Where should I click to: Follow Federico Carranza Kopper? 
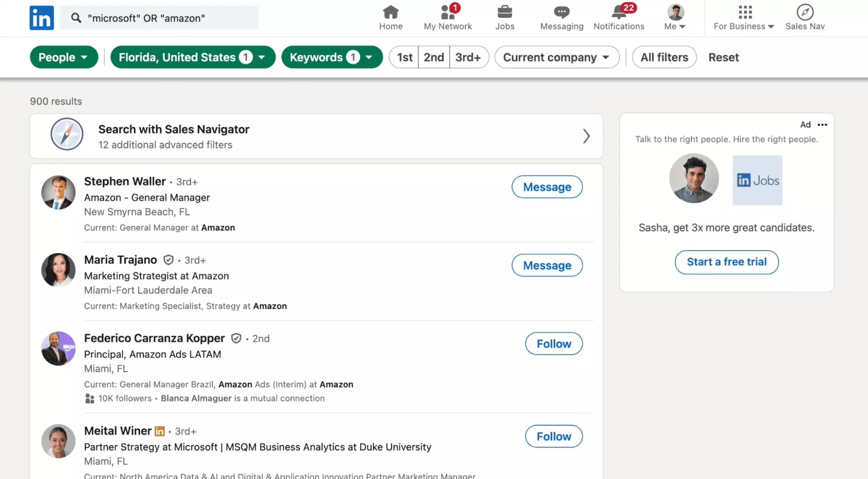tap(554, 344)
